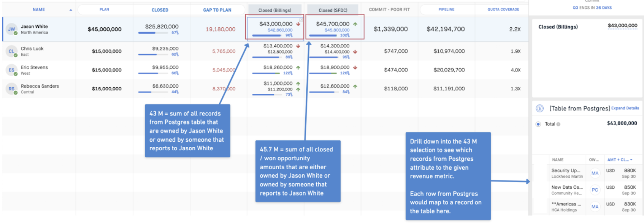The height and width of the screenshot is (224, 644).
Task: Click the red down arrow beside $13,400,000
Action: (298, 46)
